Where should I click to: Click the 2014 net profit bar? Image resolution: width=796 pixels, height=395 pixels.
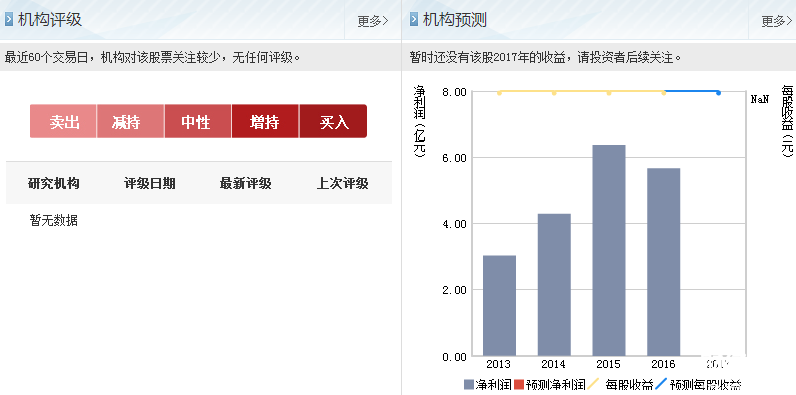(554, 285)
